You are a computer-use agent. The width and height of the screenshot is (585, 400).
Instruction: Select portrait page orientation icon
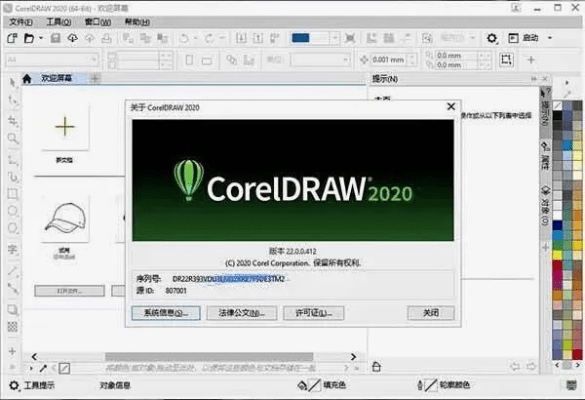tap(190, 60)
